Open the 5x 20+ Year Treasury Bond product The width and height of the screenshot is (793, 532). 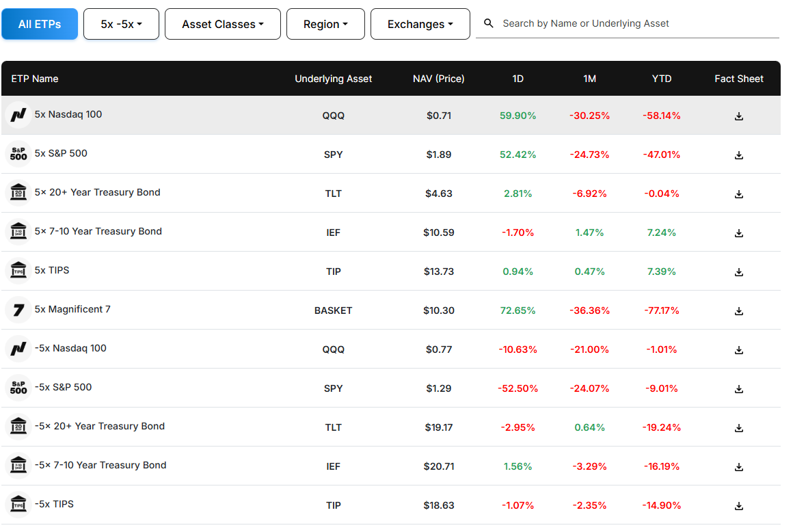97,192
